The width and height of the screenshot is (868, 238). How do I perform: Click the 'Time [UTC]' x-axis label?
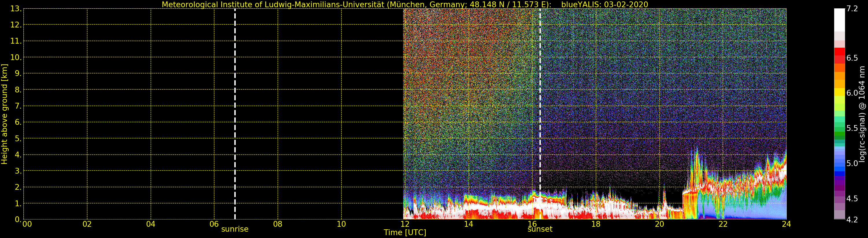[x=405, y=233]
